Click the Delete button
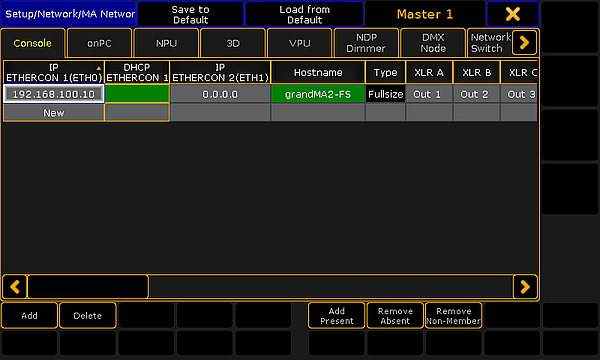The width and height of the screenshot is (600, 360). click(x=88, y=316)
